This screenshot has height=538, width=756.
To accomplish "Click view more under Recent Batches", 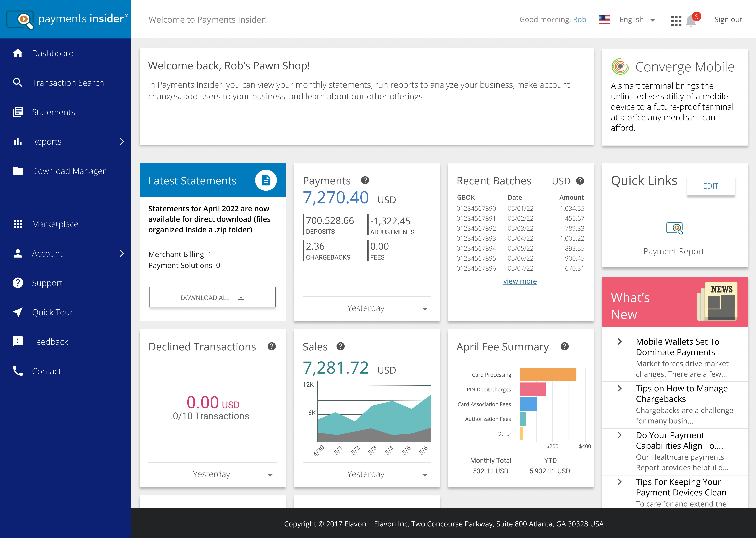I will [520, 281].
